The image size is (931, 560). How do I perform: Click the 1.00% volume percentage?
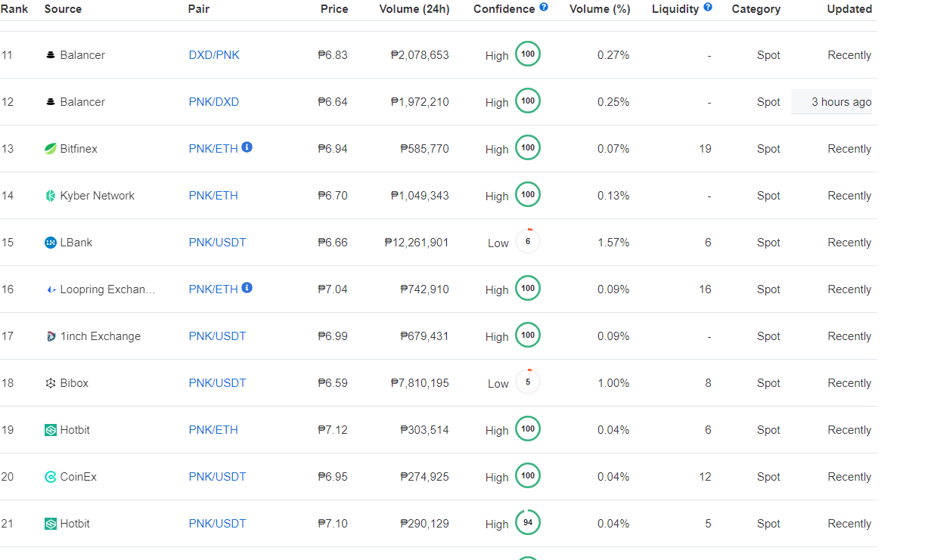click(x=613, y=383)
